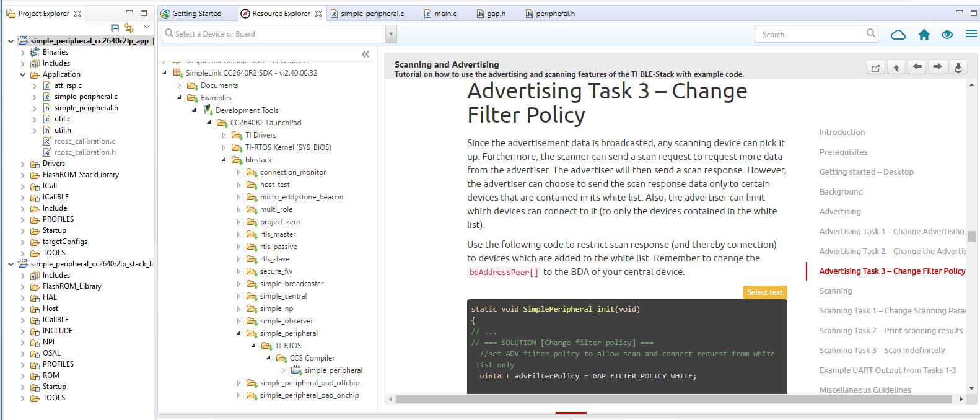Maximize the Project Explorer view
This screenshot has height=420, width=980.
click(x=144, y=13)
